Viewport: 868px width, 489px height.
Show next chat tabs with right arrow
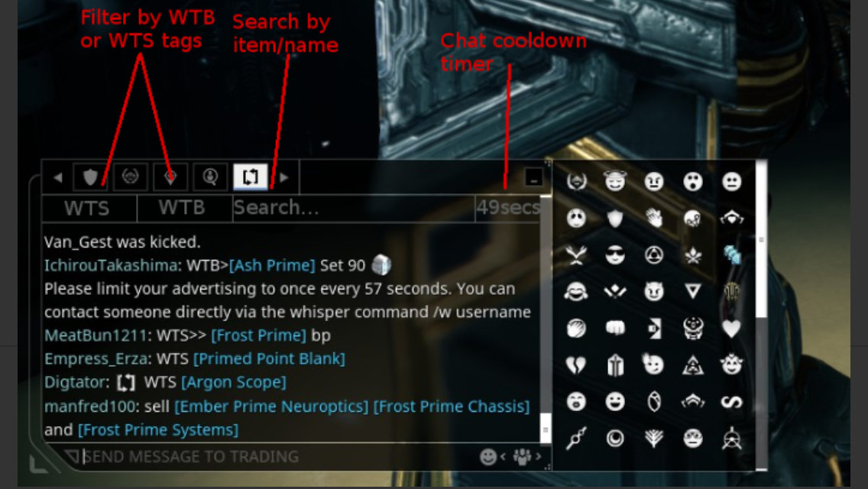tap(284, 178)
